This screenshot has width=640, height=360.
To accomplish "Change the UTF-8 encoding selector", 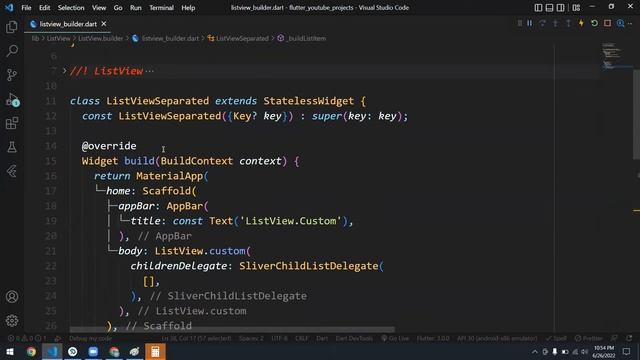I will click(x=280, y=338).
